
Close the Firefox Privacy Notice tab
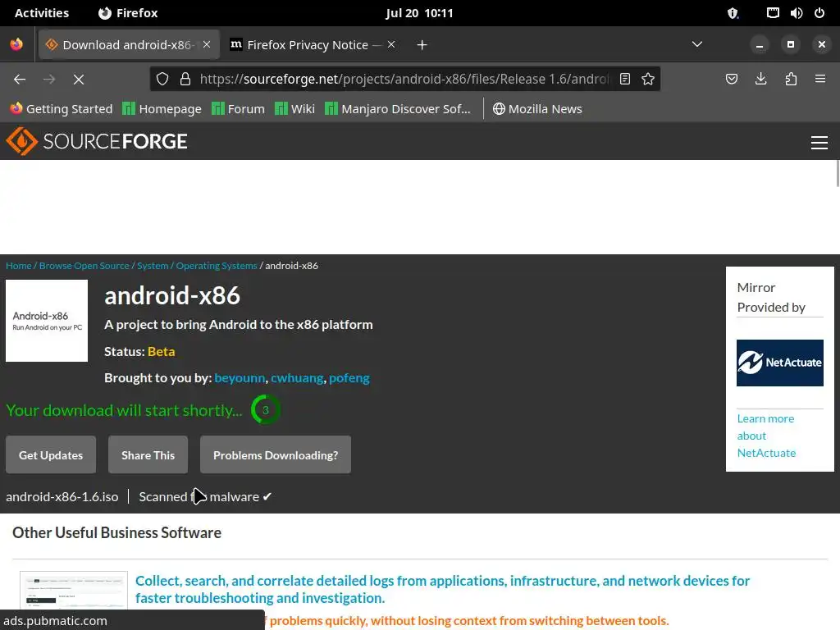click(x=391, y=44)
